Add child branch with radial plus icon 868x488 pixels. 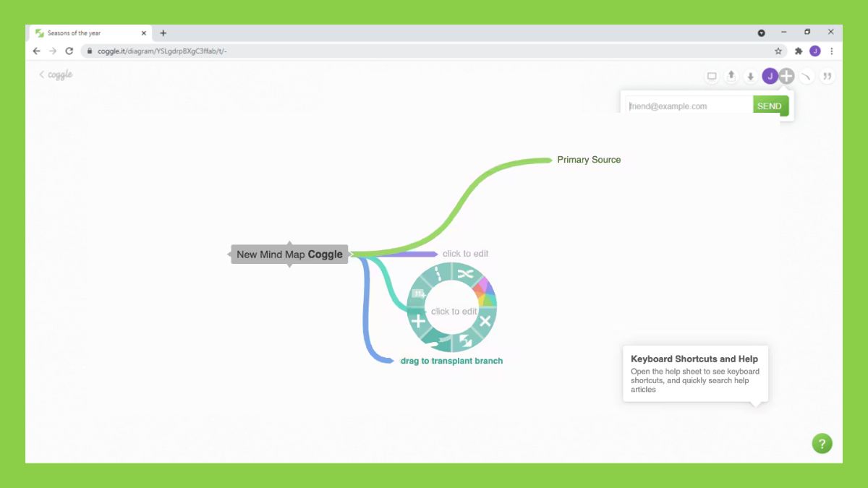click(418, 321)
